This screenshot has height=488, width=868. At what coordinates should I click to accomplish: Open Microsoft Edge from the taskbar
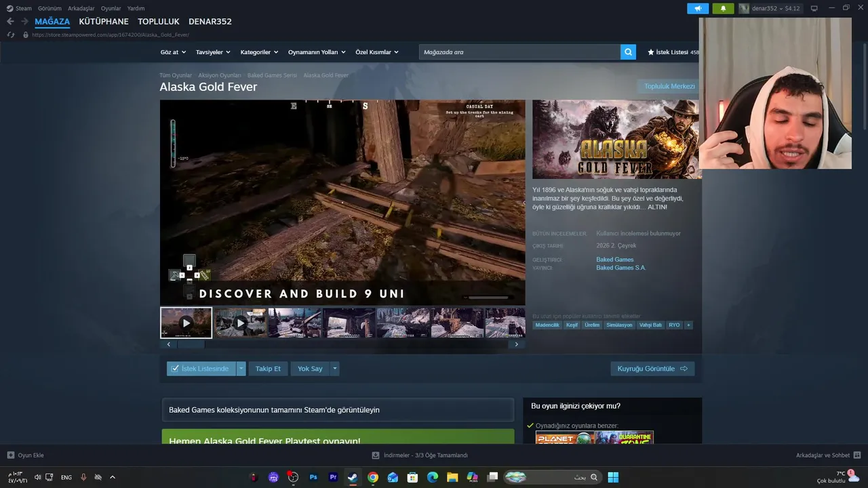click(x=433, y=477)
